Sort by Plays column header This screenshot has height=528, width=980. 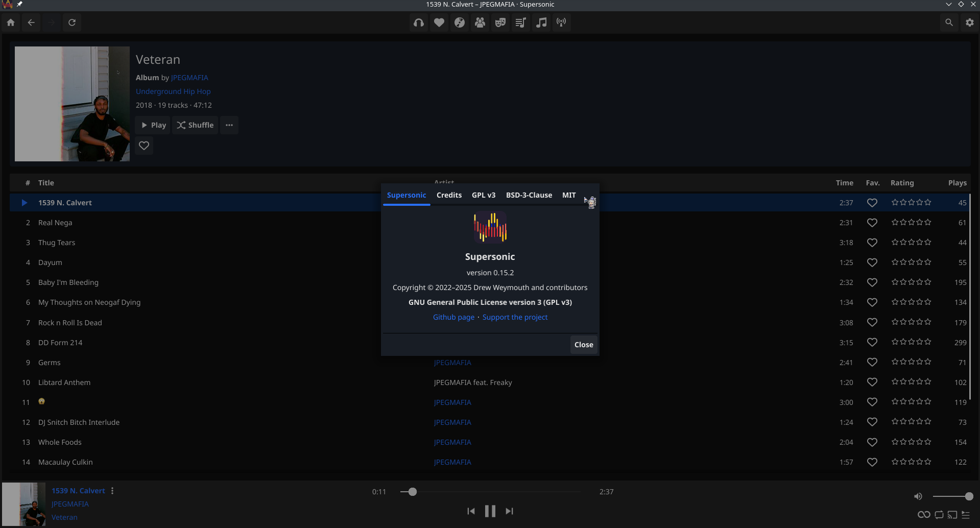pyautogui.click(x=957, y=183)
